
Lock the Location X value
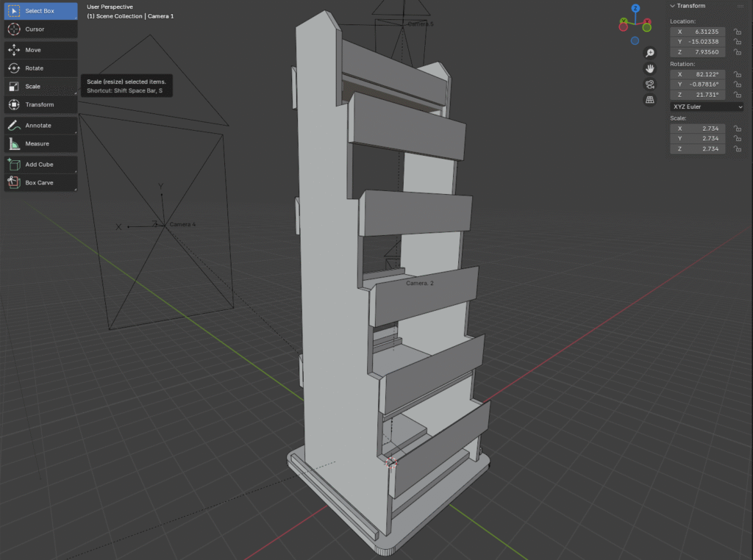point(736,32)
